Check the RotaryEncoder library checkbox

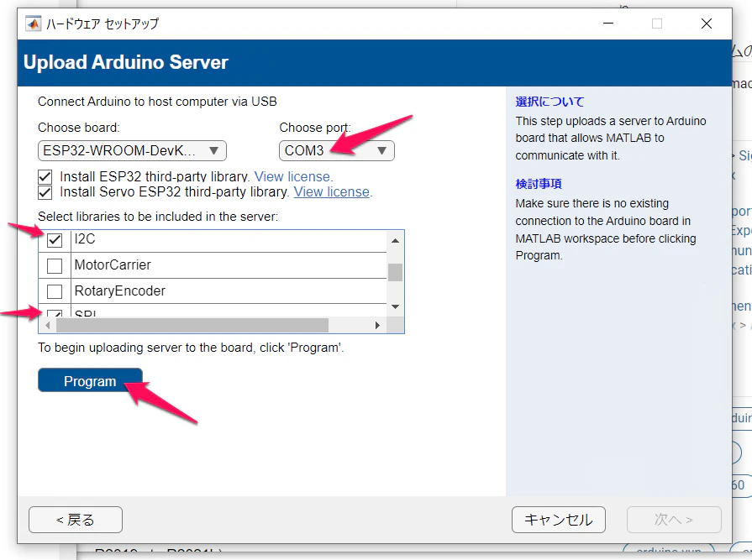55,291
